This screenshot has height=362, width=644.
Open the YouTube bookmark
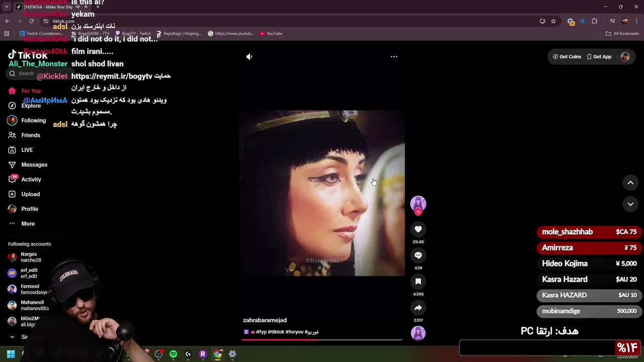pyautogui.click(x=271, y=34)
